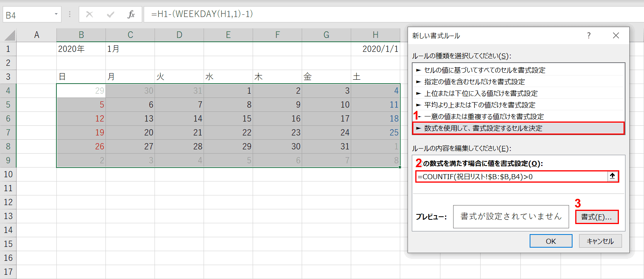Click the COUNTIF formula input field
The image size is (644, 279).
point(511,176)
